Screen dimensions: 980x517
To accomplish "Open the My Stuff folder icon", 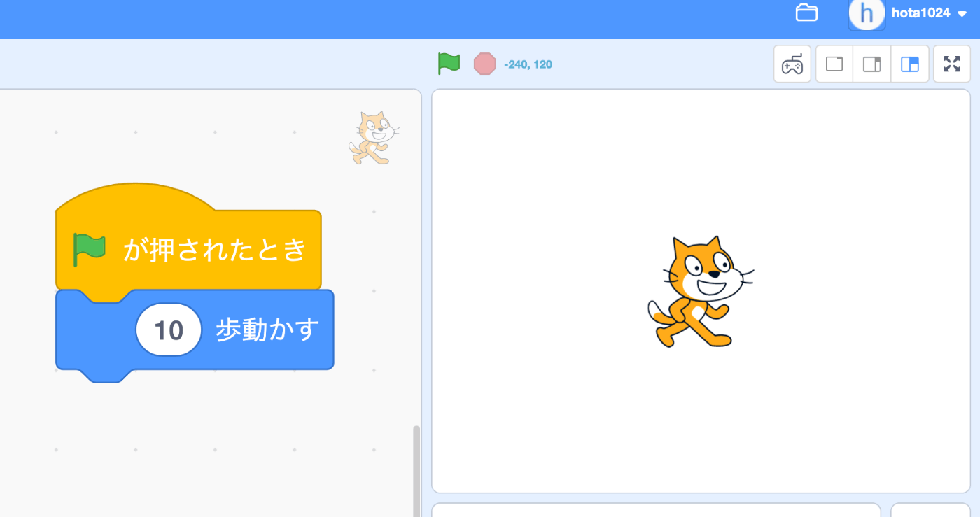I will (x=807, y=13).
